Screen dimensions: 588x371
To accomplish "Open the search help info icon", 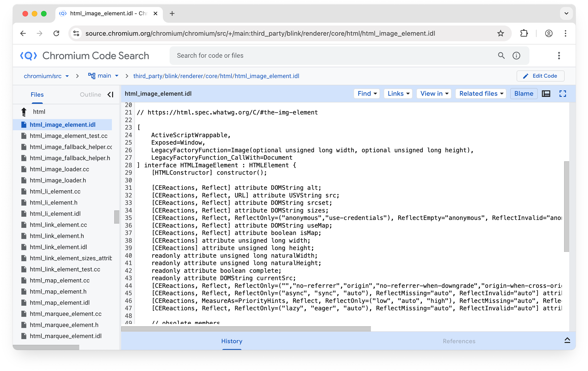I will click(516, 56).
